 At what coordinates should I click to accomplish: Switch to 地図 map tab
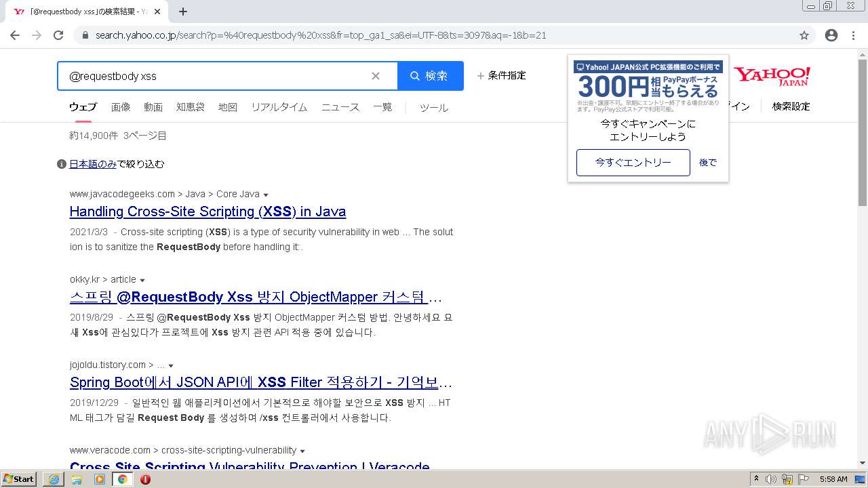pos(228,107)
